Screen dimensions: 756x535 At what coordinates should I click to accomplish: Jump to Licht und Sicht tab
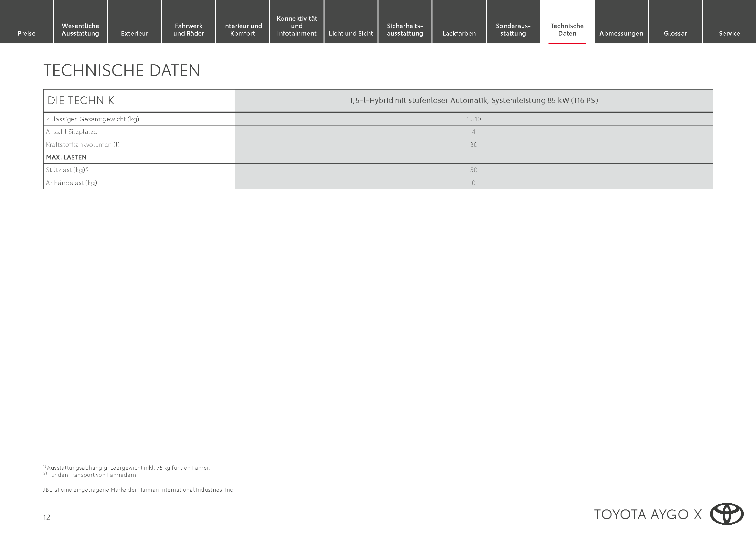point(351,33)
